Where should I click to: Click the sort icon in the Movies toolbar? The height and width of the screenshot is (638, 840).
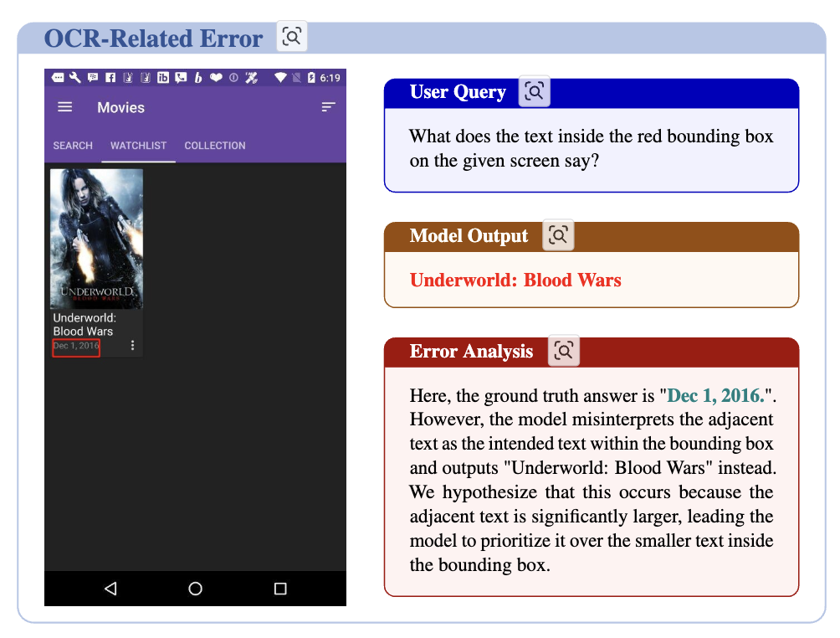(x=329, y=107)
